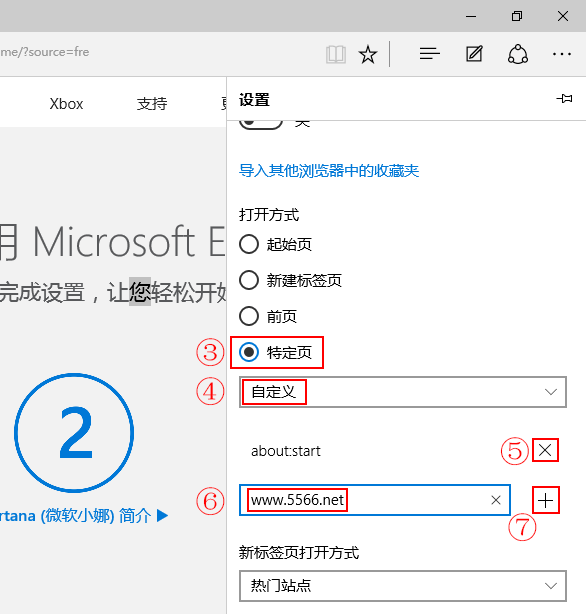Open the more actions ellipsis menu
The height and width of the screenshot is (614, 586).
(x=562, y=54)
